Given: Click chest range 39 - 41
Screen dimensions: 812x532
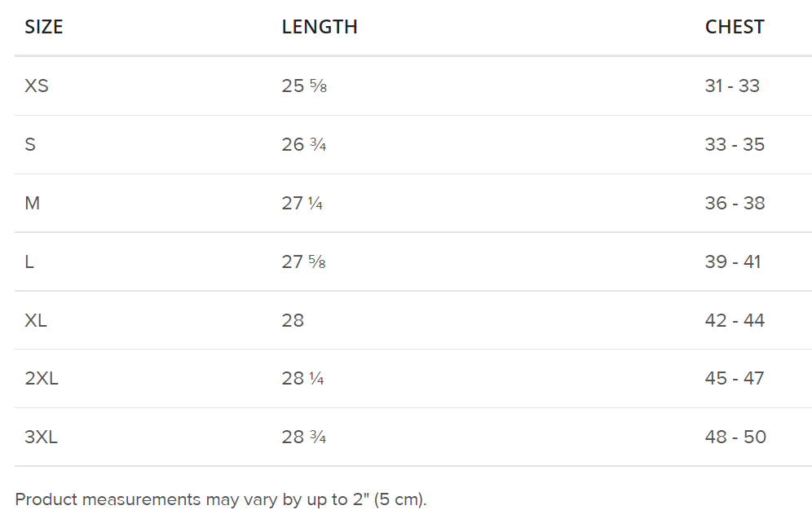Looking at the screenshot, I should [732, 262].
